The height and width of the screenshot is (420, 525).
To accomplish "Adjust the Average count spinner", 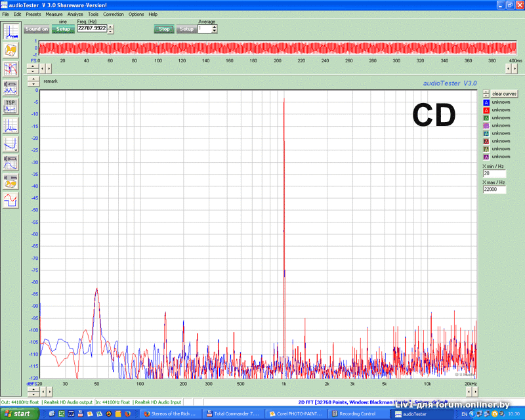I will point(214,29).
